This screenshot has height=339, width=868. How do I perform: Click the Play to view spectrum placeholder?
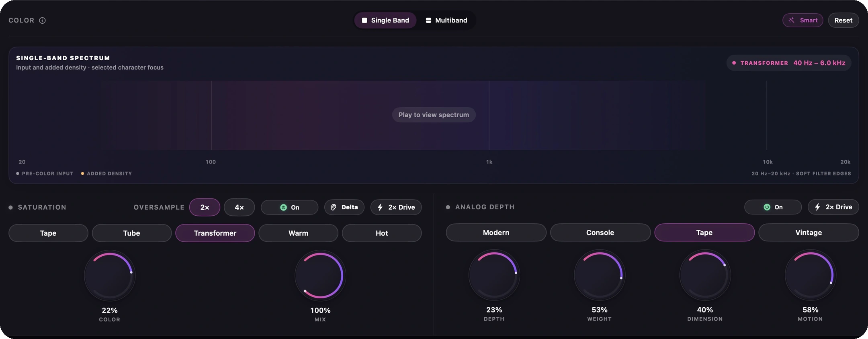(x=434, y=115)
